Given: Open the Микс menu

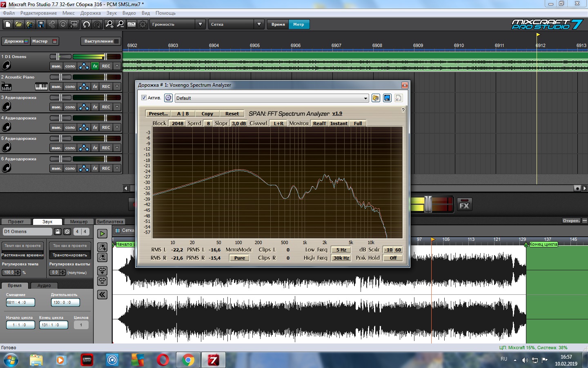Looking at the screenshot, I should [69, 13].
